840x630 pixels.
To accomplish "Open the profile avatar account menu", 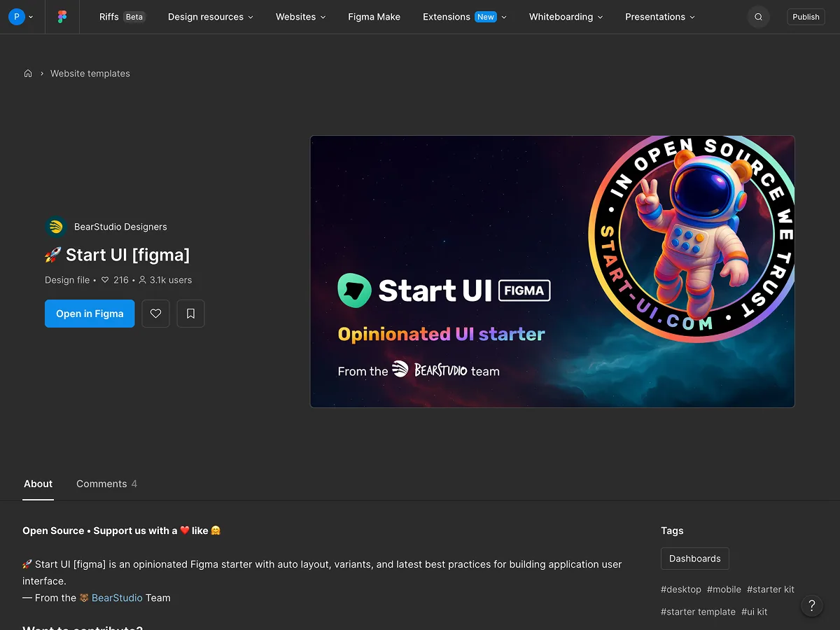I will pyautogui.click(x=20, y=17).
